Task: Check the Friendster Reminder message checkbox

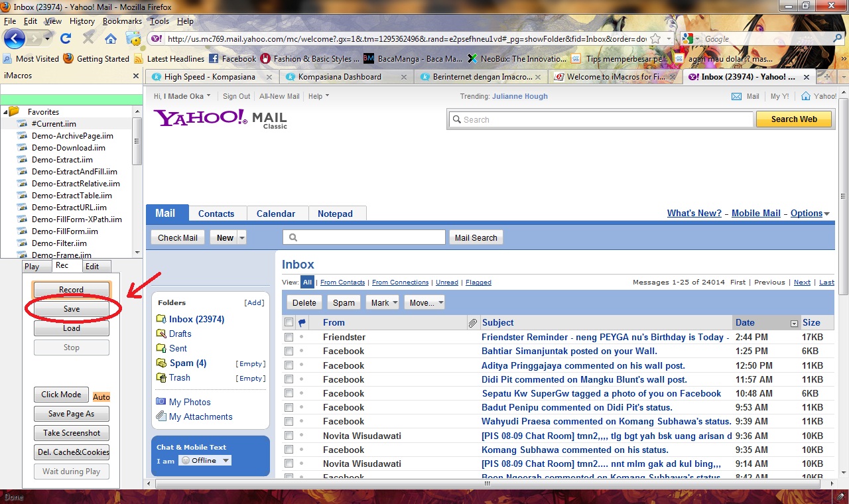Action: tap(289, 337)
